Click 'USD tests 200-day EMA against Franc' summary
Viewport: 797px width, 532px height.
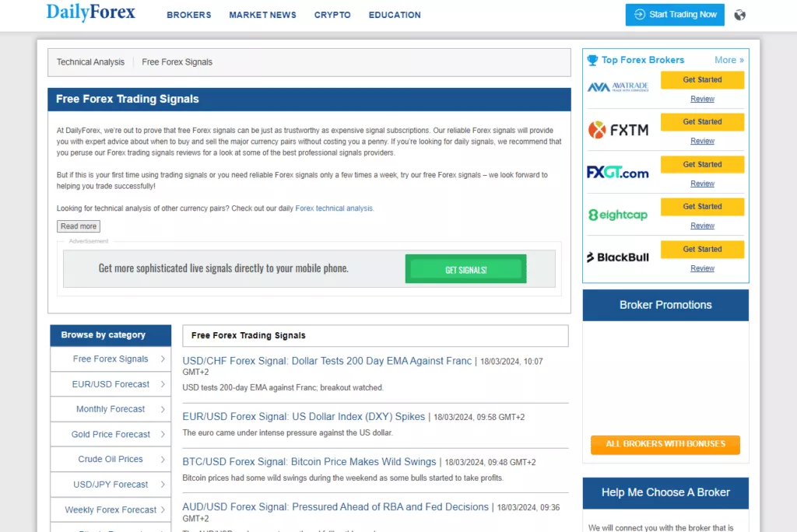[x=283, y=387]
